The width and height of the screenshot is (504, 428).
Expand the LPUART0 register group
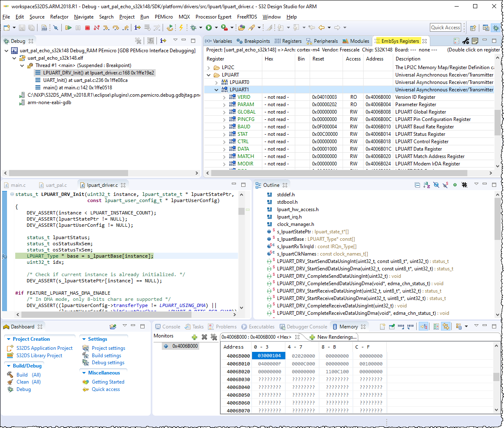pyautogui.click(x=217, y=82)
